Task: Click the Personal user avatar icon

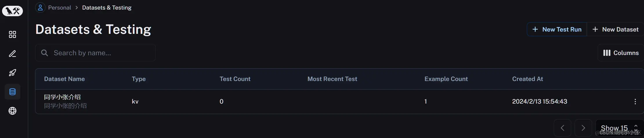Action: tap(40, 8)
